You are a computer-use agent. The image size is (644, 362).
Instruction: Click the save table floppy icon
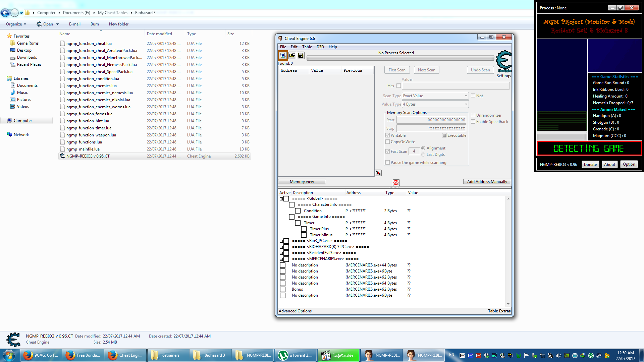301,55
